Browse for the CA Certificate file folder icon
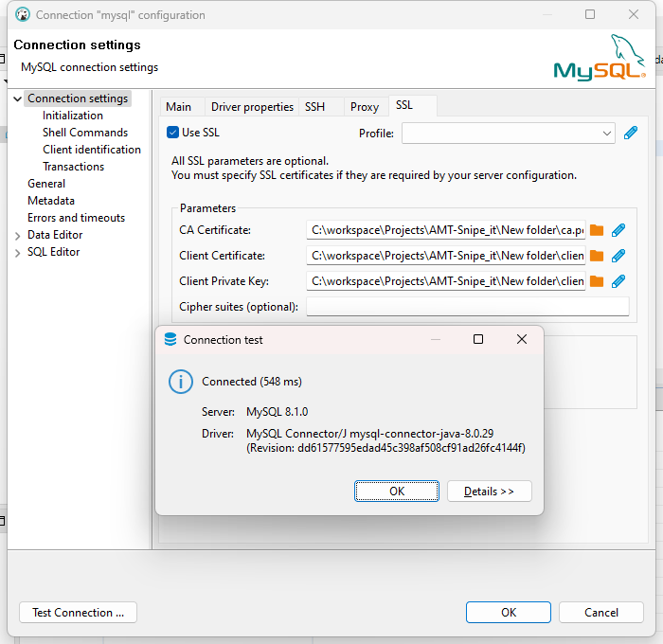This screenshot has width=663, height=644. tap(597, 230)
